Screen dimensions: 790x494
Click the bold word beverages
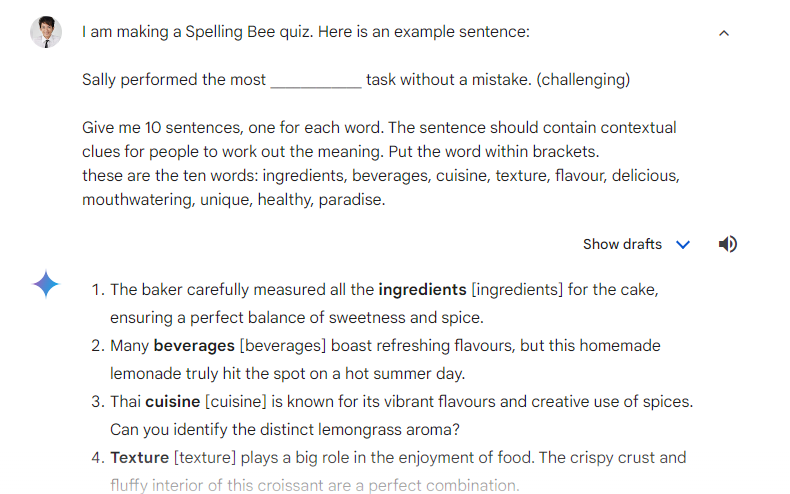(194, 346)
